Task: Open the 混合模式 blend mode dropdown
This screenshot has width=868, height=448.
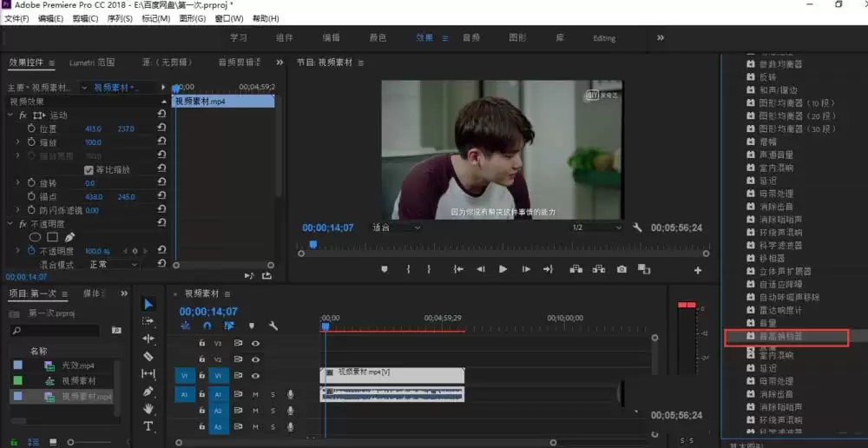Action: click(113, 264)
